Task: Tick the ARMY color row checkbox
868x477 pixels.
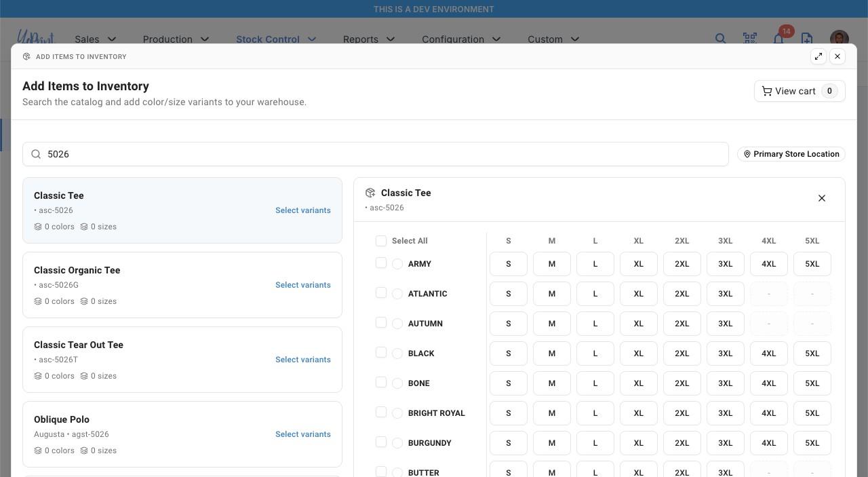Action: [x=381, y=263]
